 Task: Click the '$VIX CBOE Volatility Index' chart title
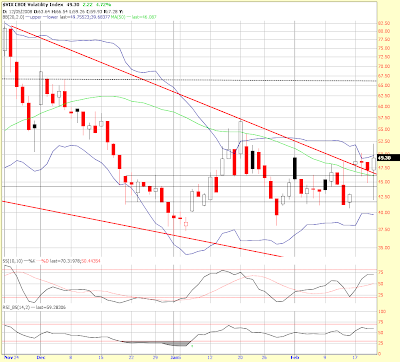click(x=33, y=5)
